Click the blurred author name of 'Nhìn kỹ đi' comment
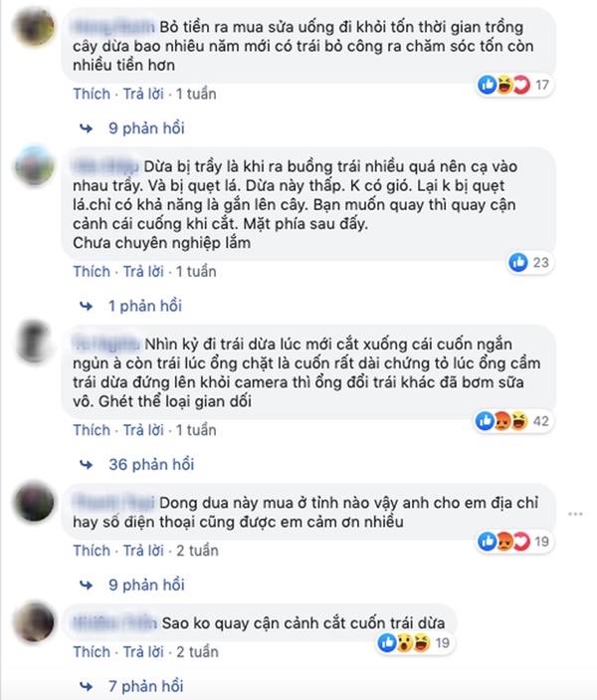Viewport: 597px width, 700px height. click(106, 345)
